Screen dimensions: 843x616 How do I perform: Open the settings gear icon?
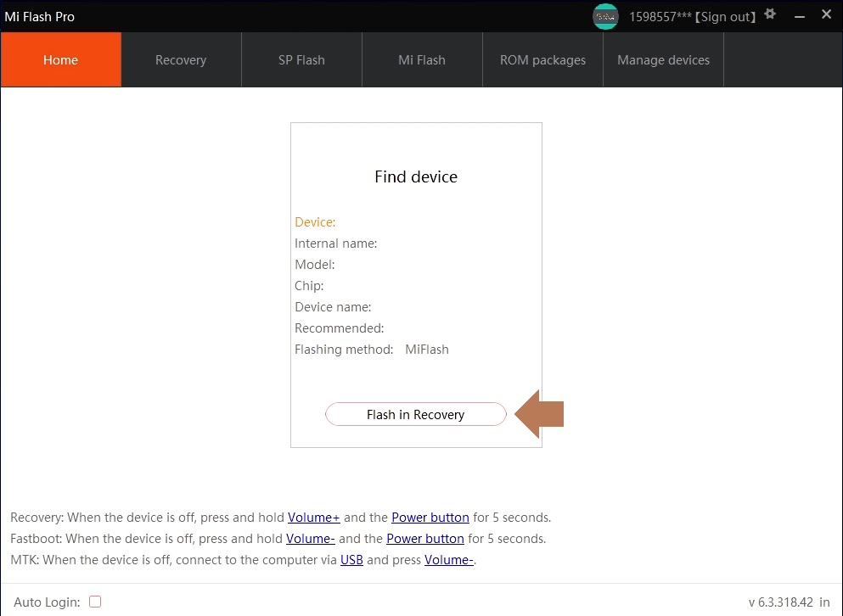pyautogui.click(x=770, y=14)
